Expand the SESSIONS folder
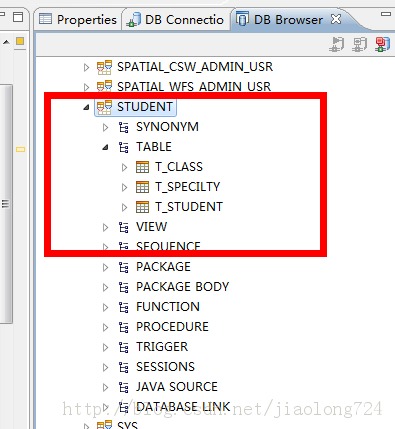The image size is (395, 429). pyautogui.click(x=105, y=367)
